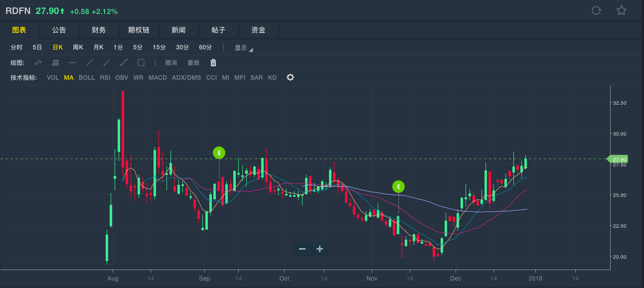Image resolution: width=644 pixels, height=288 pixels.
Task: Zoom in chart with plus button
Action: pyautogui.click(x=320, y=249)
